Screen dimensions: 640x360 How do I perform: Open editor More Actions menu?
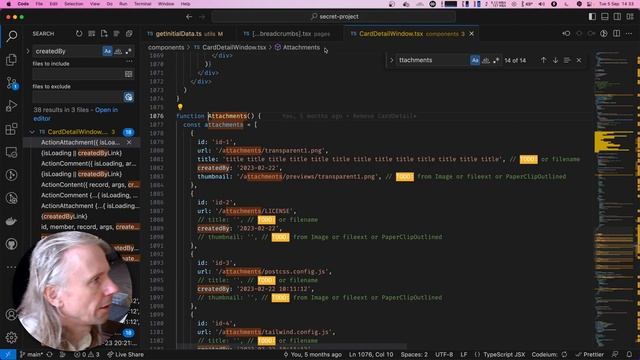click(x=629, y=33)
